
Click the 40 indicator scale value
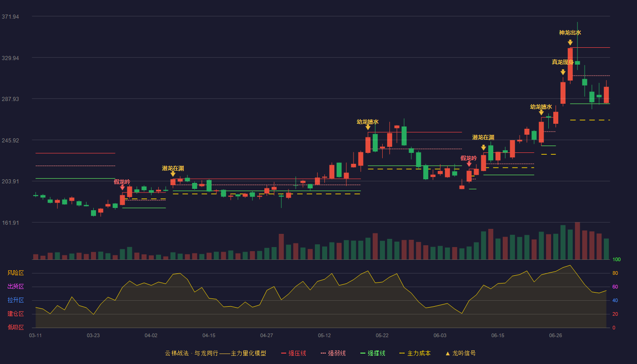[615, 301]
